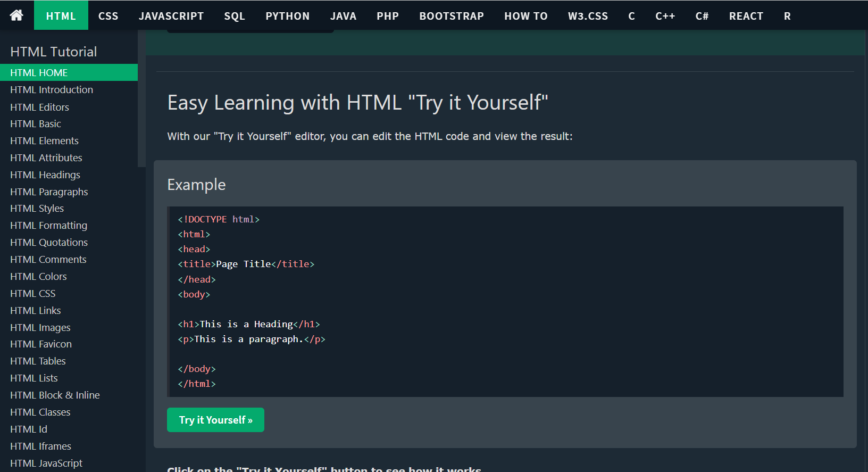Image resolution: width=868 pixels, height=472 pixels.
Task: Open HTML Links chapter
Action: click(69, 310)
